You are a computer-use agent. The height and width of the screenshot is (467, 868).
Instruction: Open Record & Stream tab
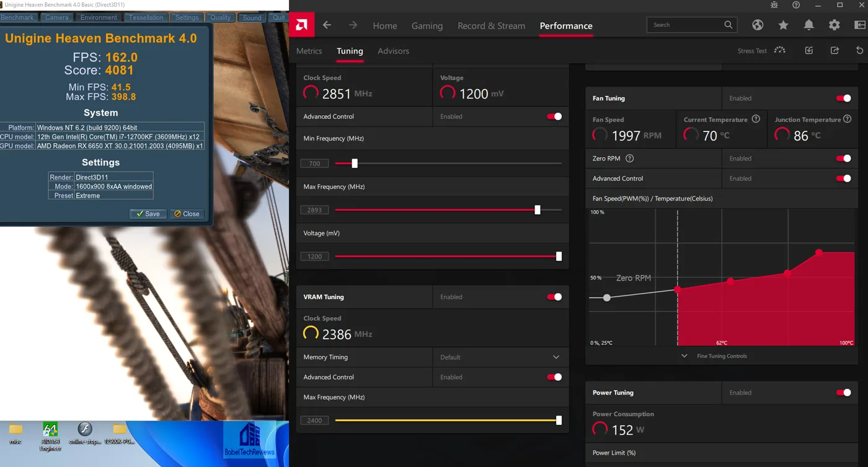pos(491,26)
